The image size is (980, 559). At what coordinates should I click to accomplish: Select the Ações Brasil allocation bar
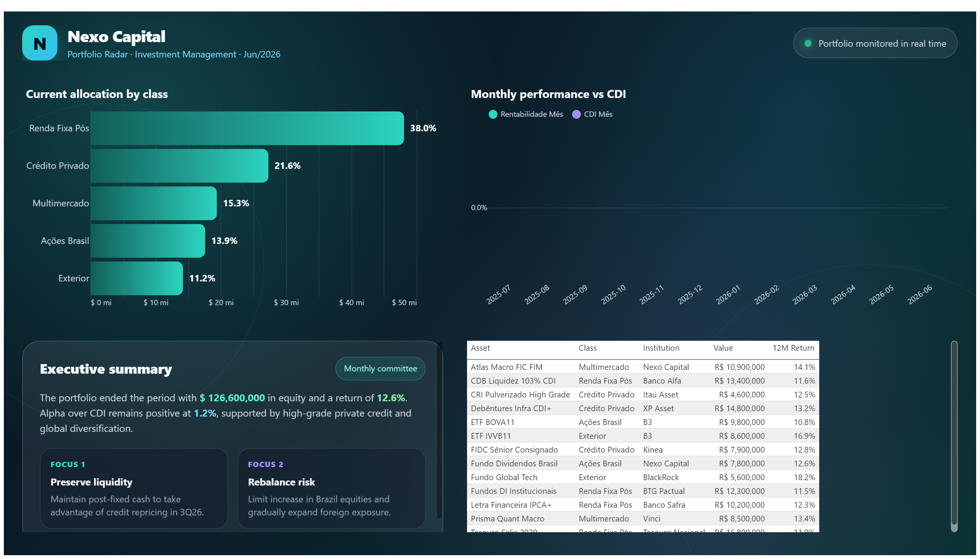pos(148,241)
